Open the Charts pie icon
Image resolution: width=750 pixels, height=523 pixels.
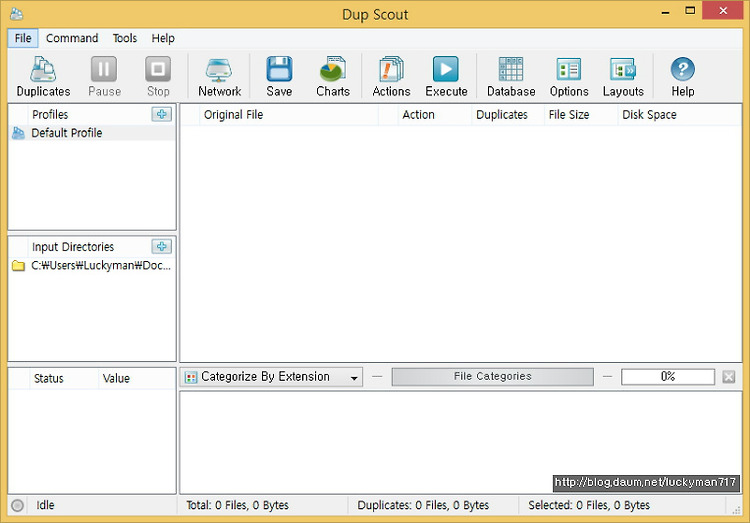pos(332,69)
